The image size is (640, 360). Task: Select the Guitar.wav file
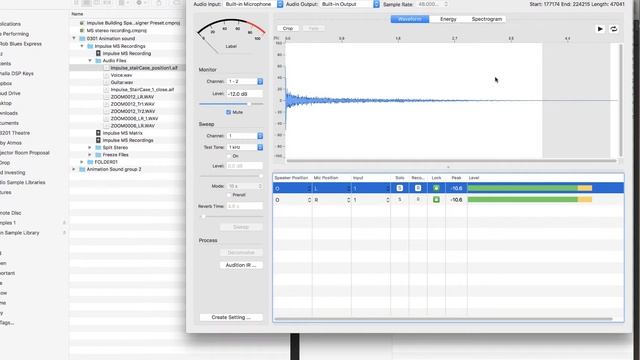[122, 82]
